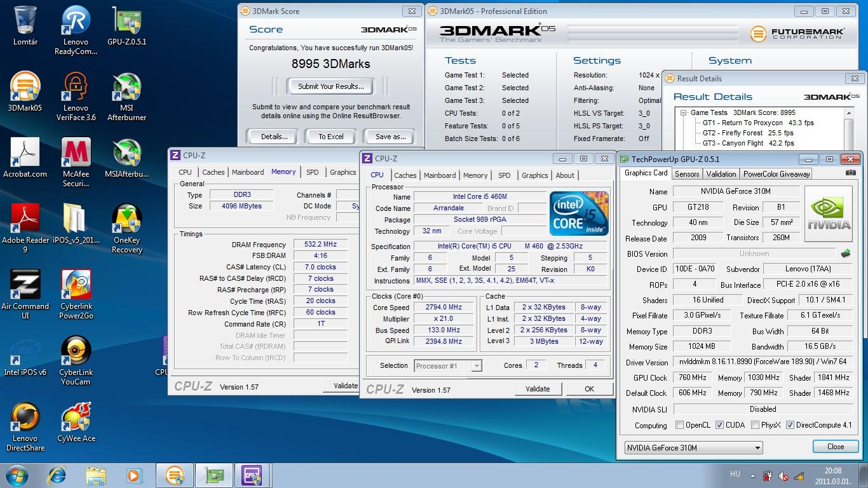Launch MSI Afterburner desktop shortcut
Screen dimensions: 868x488
pyautogui.click(x=126, y=97)
